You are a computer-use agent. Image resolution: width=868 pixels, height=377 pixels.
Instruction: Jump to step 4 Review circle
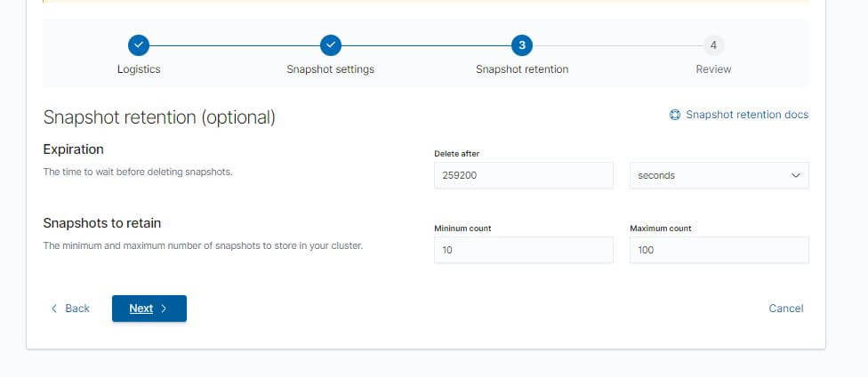coord(713,45)
